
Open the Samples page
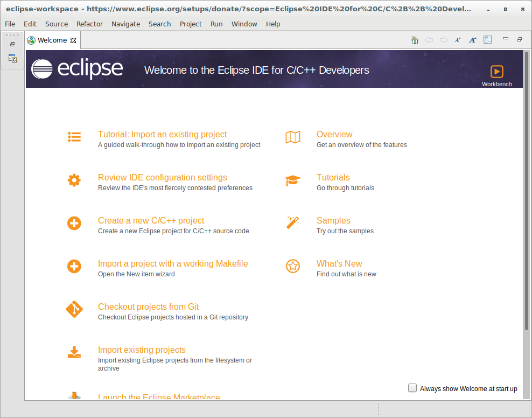pos(333,220)
